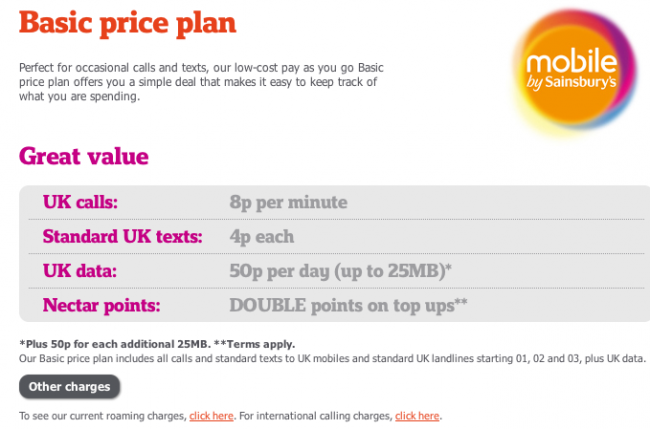Screen dimensions: 650x429
Task: Click 50p per day data price
Action: [x=340, y=271]
